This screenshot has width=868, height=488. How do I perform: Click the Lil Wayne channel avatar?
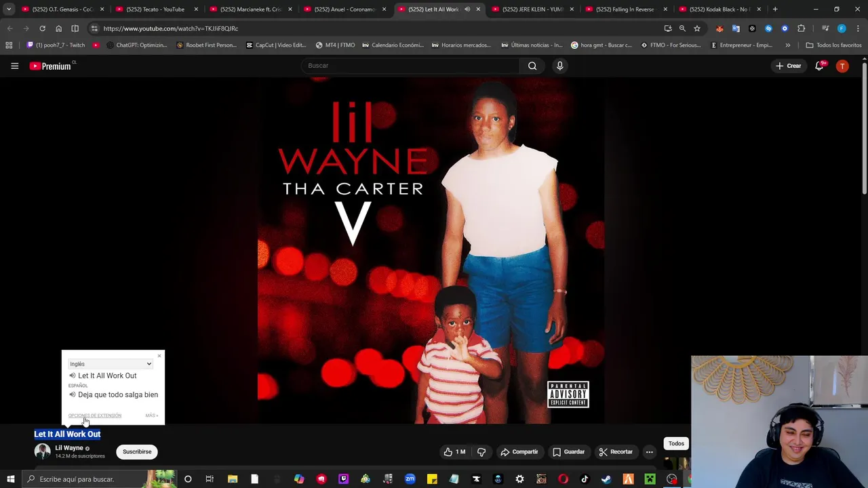[43, 451]
